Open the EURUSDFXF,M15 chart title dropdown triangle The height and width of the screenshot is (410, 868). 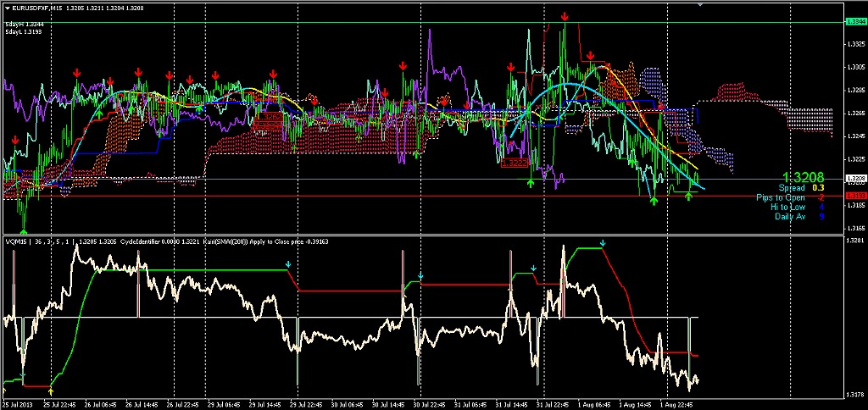pyautogui.click(x=7, y=8)
